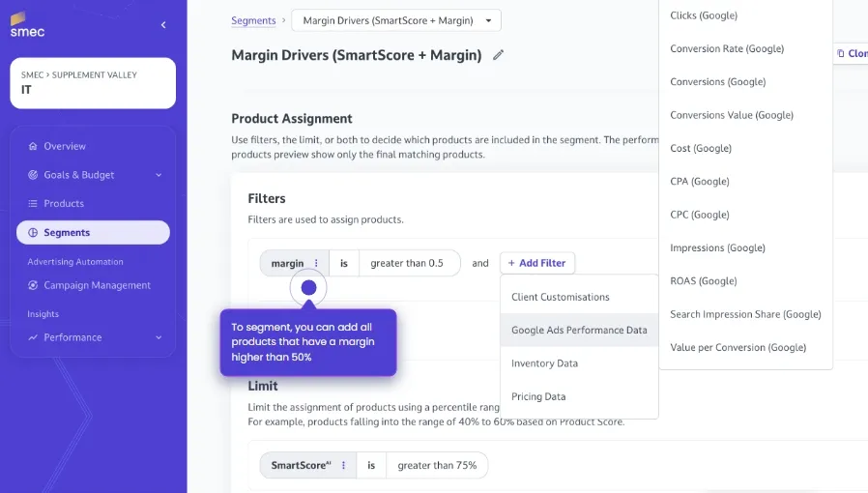Screen dimensions: 868x493
Task: Click the Performance chart line icon
Action: pyautogui.click(x=33, y=337)
